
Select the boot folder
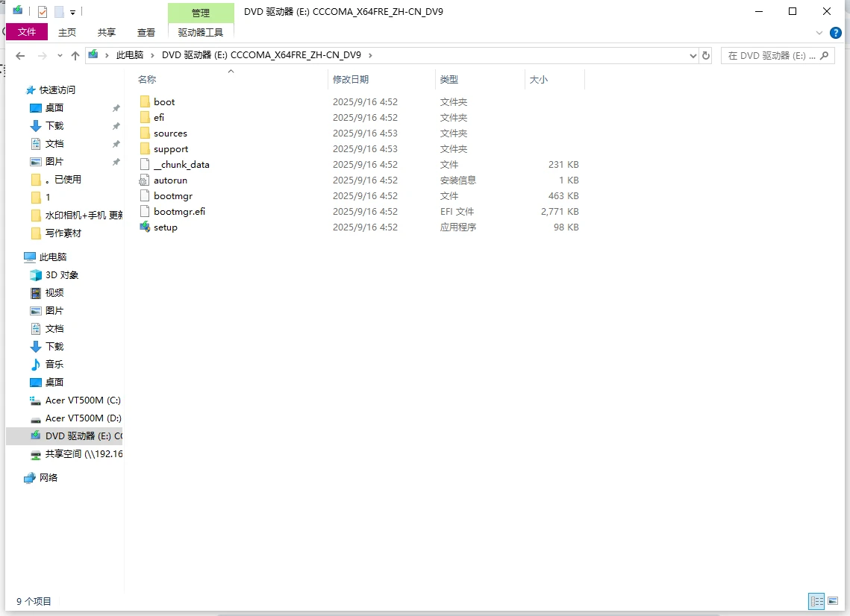pyautogui.click(x=163, y=101)
